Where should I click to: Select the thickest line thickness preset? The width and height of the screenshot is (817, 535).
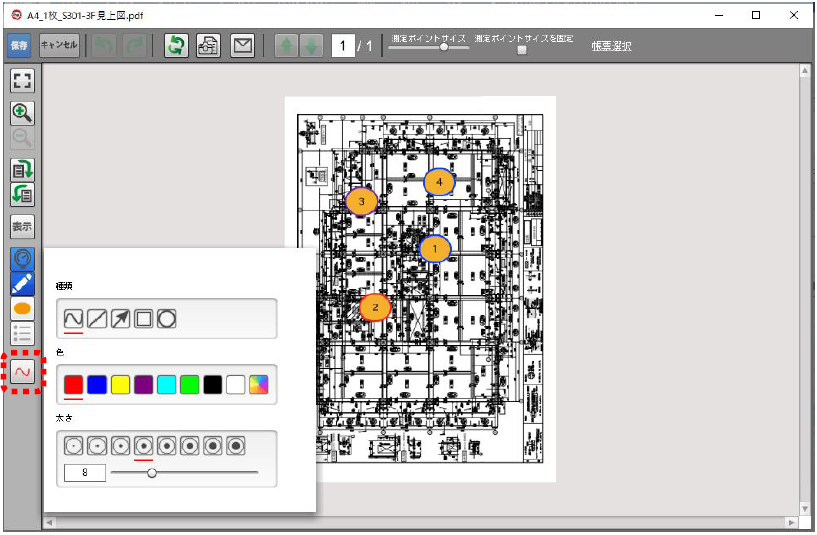point(236,444)
